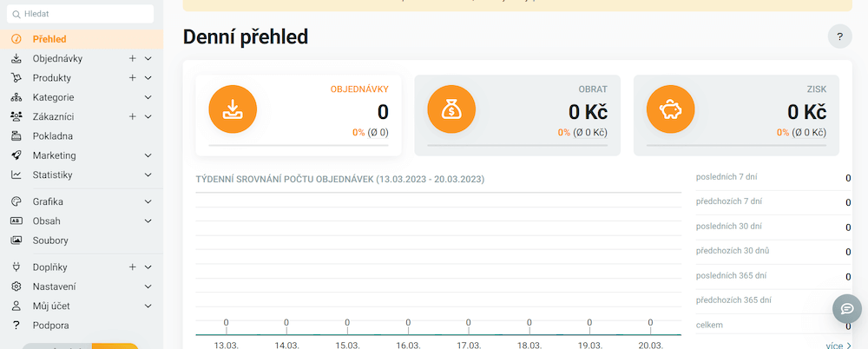Image resolution: width=868 pixels, height=349 pixels.
Task: Click the orange money bag Obrat icon
Action: click(x=451, y=109)
